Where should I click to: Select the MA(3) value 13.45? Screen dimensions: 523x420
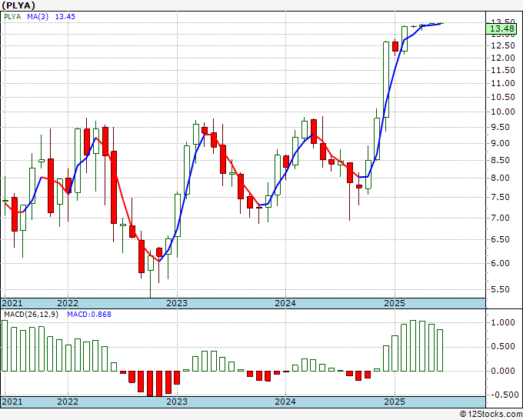[x=65, y=17]
